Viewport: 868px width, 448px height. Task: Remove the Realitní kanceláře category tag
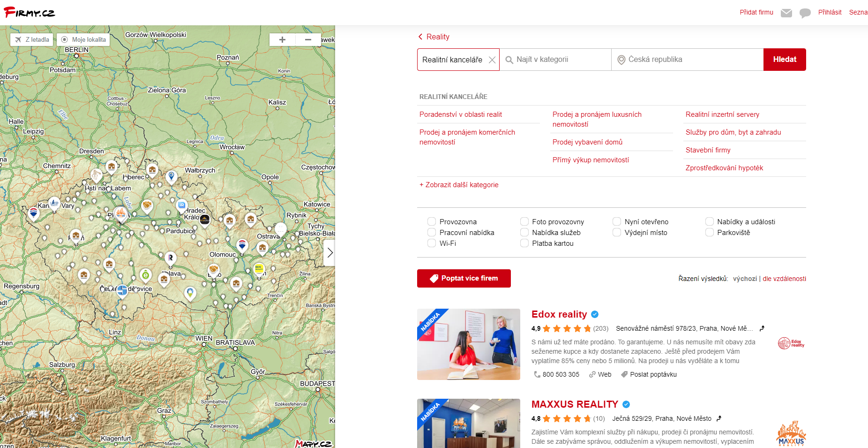[x=492, y=60]
